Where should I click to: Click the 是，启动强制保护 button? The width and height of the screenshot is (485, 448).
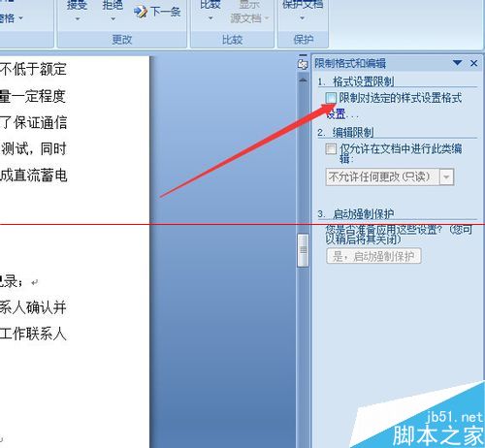(373, 256)
